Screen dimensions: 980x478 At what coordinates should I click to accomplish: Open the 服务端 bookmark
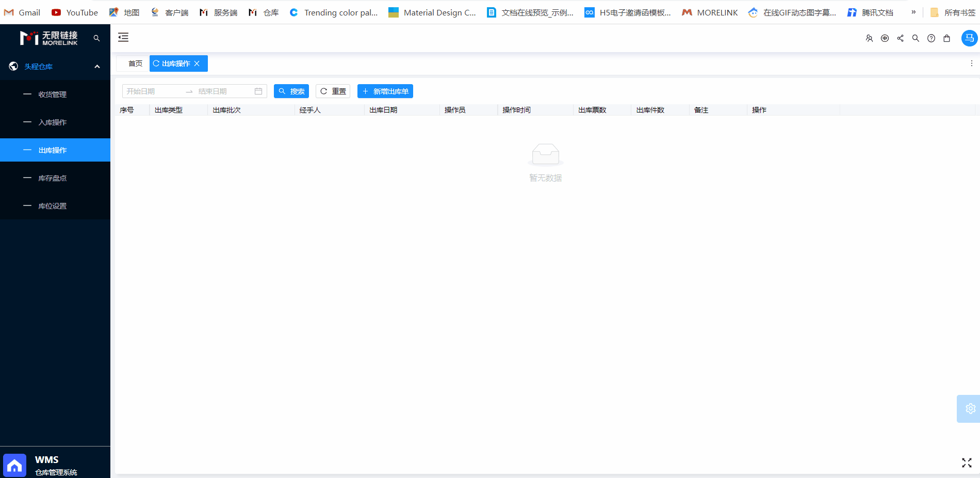pos(219,12)
